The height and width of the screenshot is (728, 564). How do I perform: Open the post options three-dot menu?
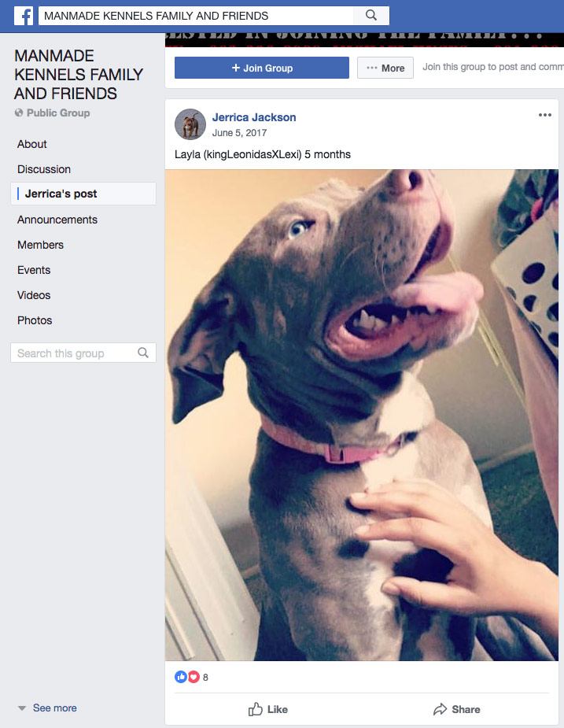(x=544, y=115)
